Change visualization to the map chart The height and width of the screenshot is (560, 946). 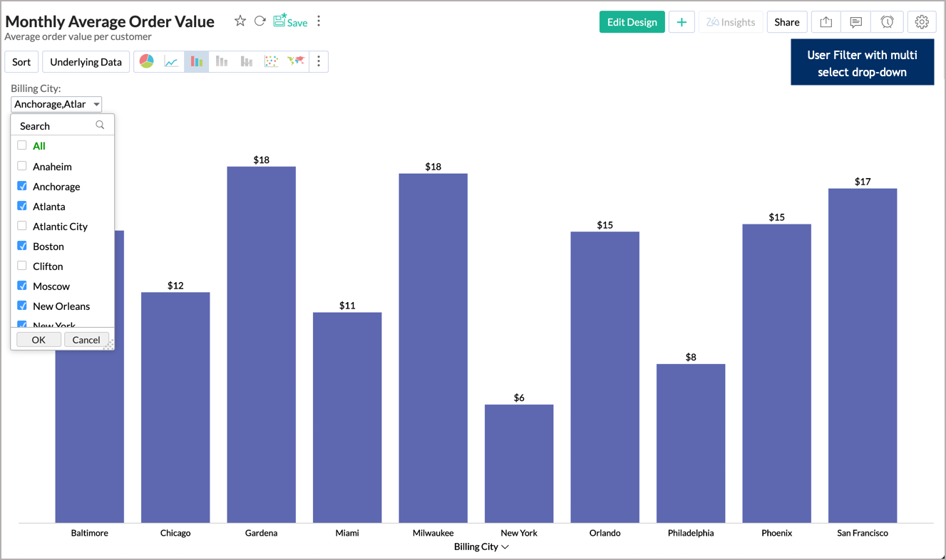tap(296, 61)
